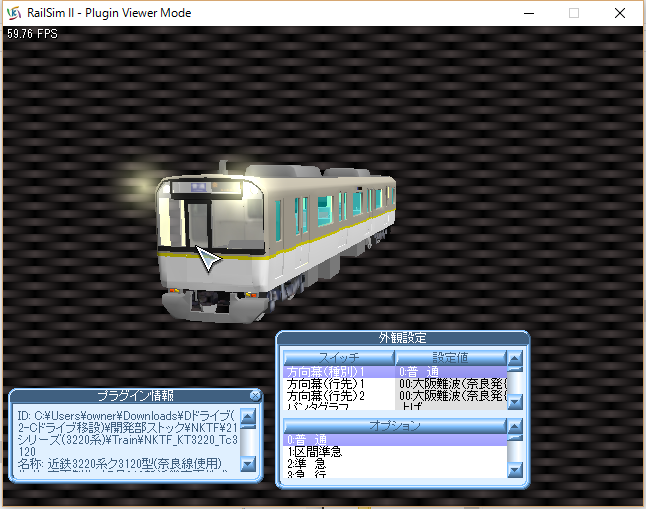
Task: Click the 59.76 FPS counter
Action: [32, 34]
